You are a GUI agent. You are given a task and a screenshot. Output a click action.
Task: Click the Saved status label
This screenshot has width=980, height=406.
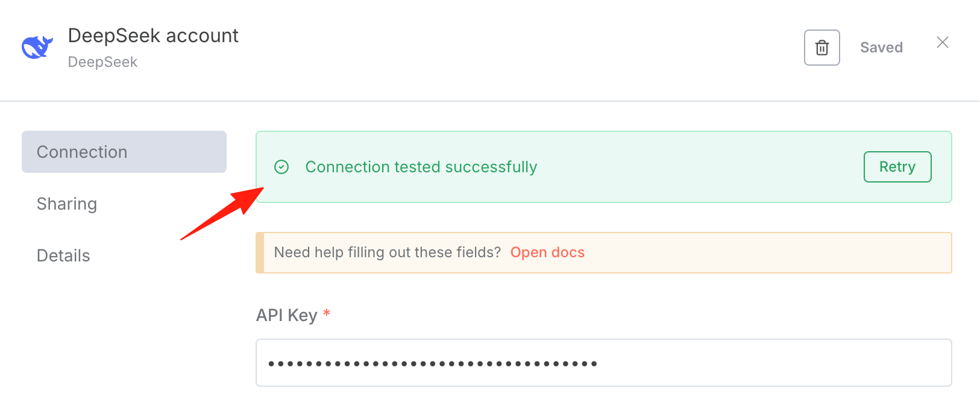(x=881, y=48)
